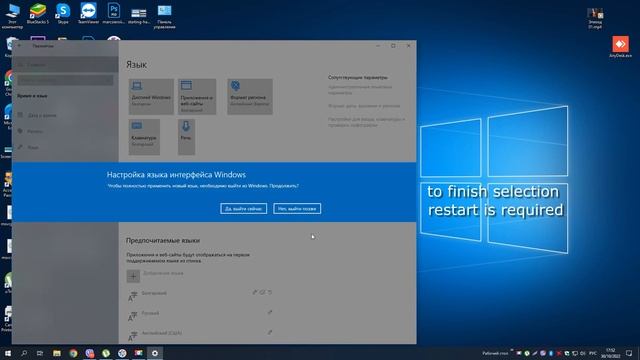Viewport: 640px width, 360px height.
Task: Open 'Главная' home in Settings sidebar
Action: pyautogui.click(x=65, y=64)
